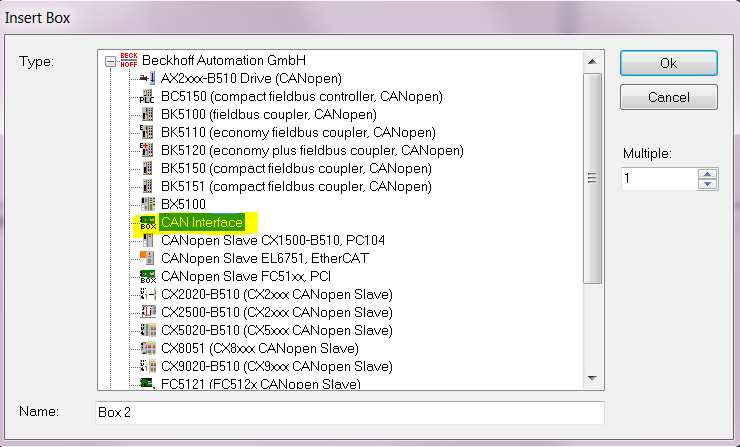Select BK5151 compact fieldbus coupler
This screenshot has height=447, width=740.
[x=296, y=186]
